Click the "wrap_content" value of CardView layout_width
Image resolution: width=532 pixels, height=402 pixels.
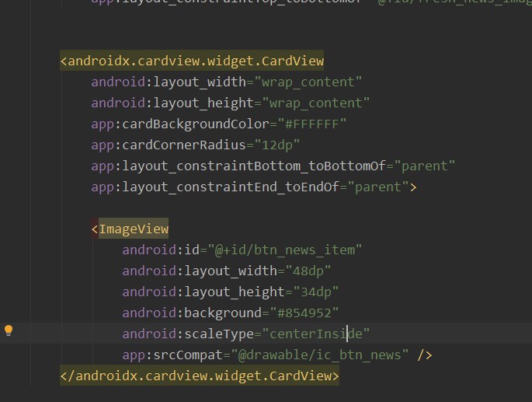click(308, 82)
